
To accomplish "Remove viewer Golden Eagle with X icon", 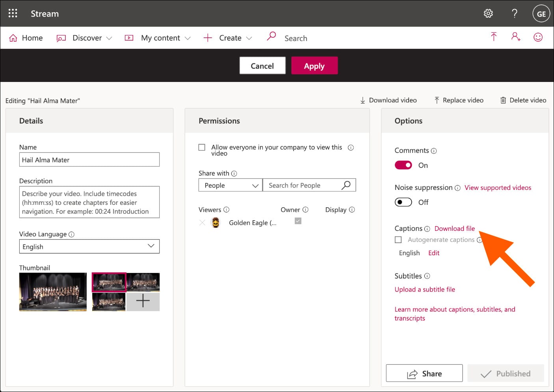I will (203, 223).
